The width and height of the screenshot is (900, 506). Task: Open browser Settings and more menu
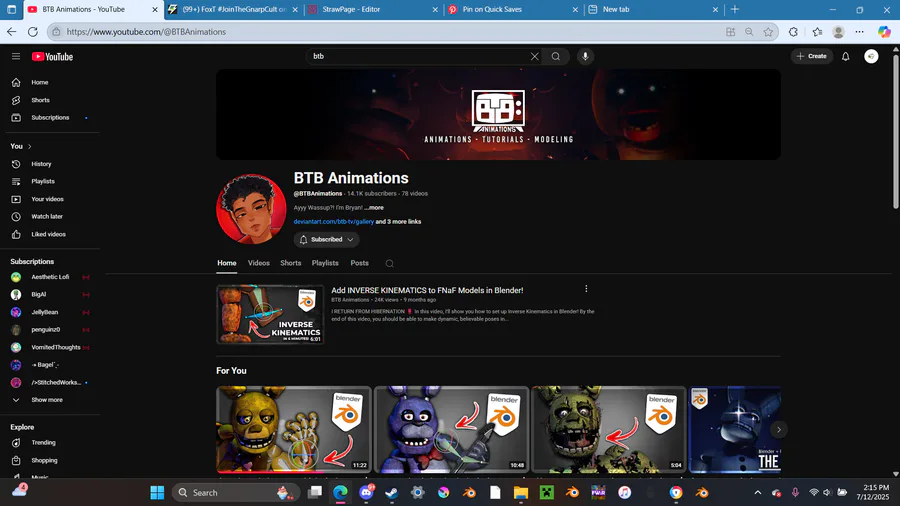click(x=859, y=32)
